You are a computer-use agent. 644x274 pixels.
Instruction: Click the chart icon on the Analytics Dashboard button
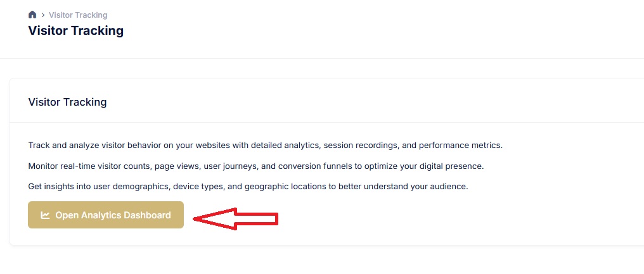tap(46, 215)
